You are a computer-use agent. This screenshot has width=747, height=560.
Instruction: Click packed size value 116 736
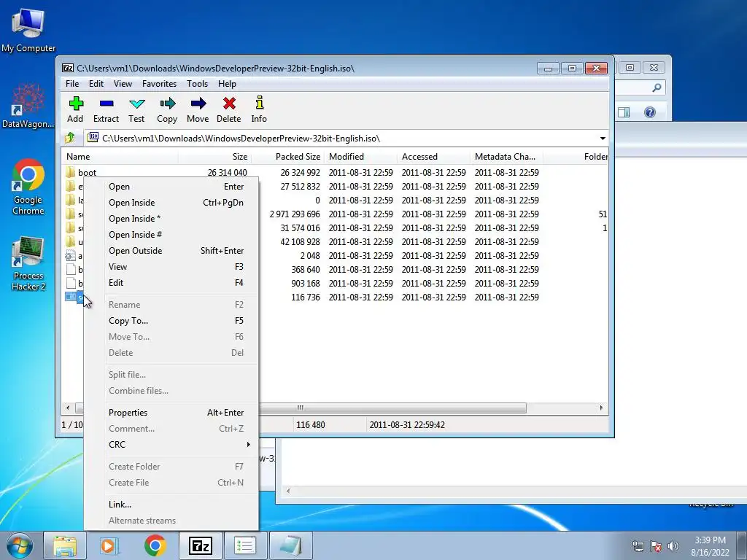coord(306,297)
